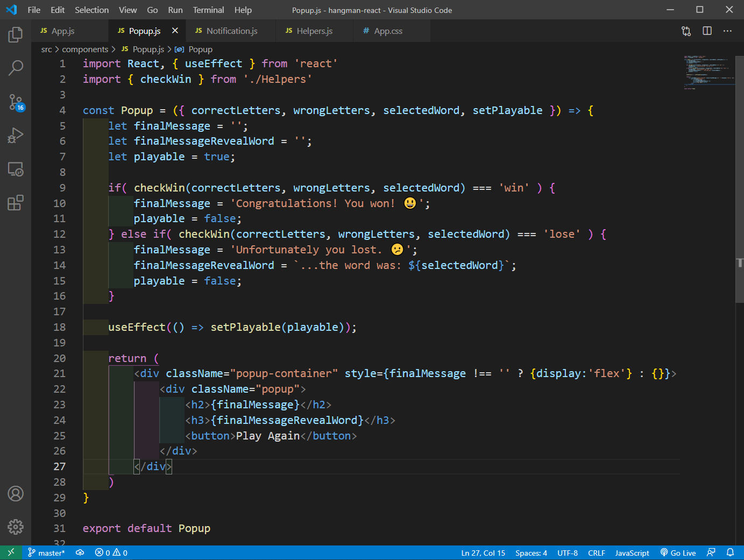Open the remote window indicator in status bar

[x=11, y=552]
